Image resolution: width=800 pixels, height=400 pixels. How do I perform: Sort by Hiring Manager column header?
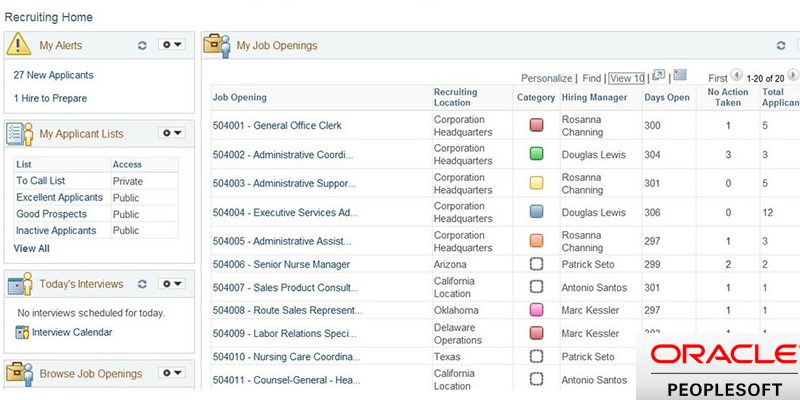(x=594, y=97)
